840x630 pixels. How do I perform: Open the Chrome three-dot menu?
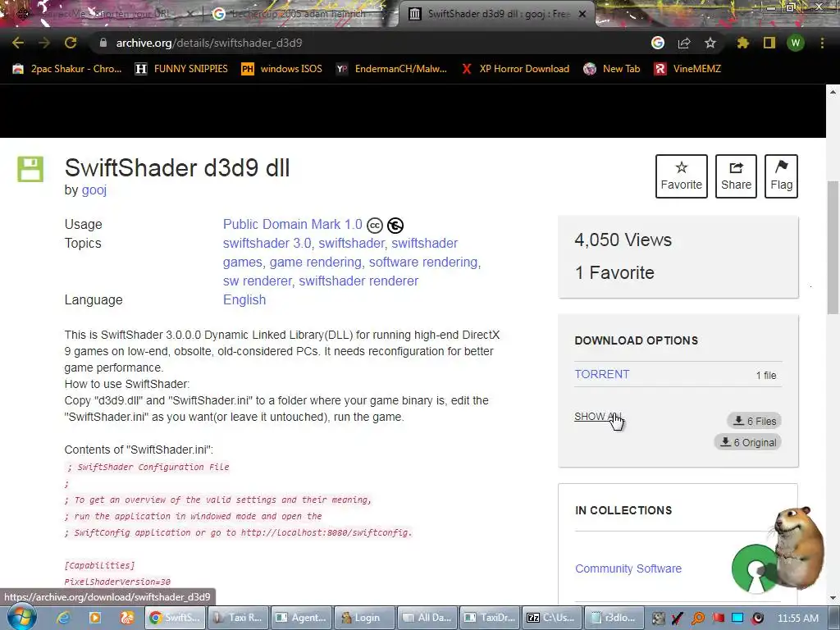(822, 43)
